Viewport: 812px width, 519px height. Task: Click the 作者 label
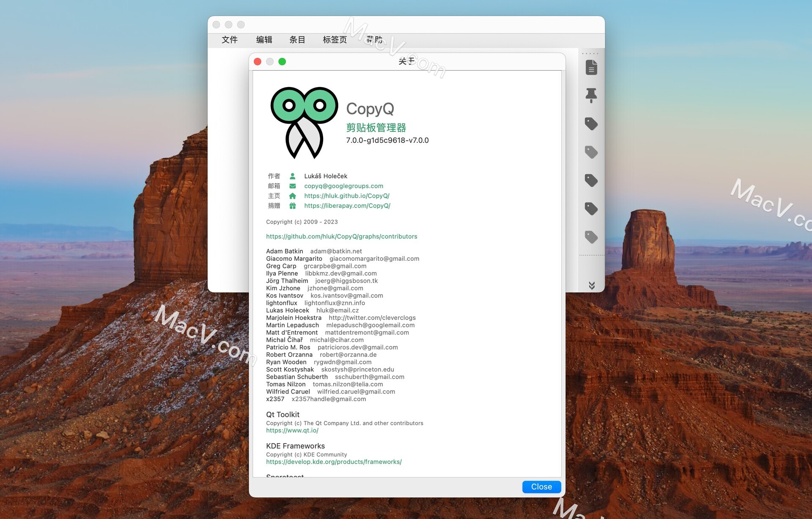[x=274, y=176]
